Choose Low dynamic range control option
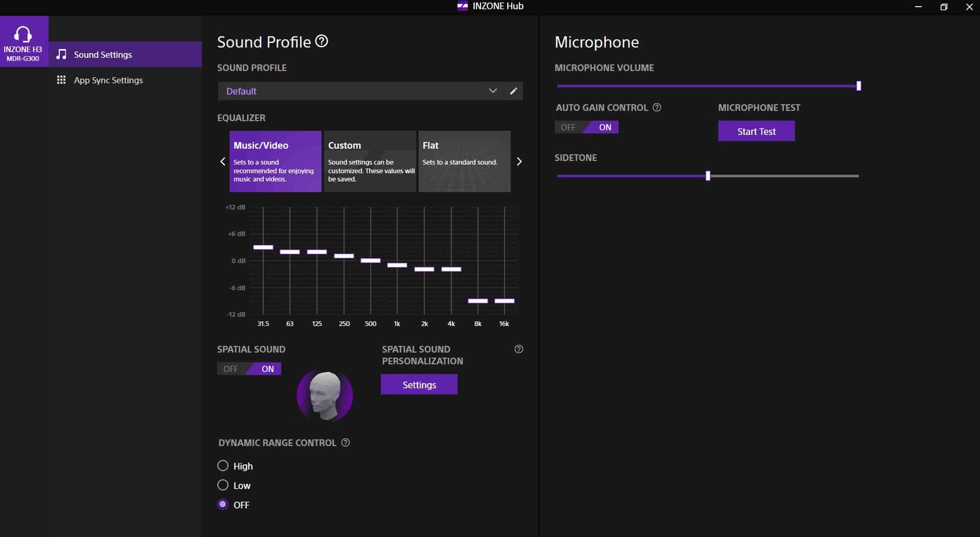Viewport: 980px width, 537px height. tap(223, 485)
